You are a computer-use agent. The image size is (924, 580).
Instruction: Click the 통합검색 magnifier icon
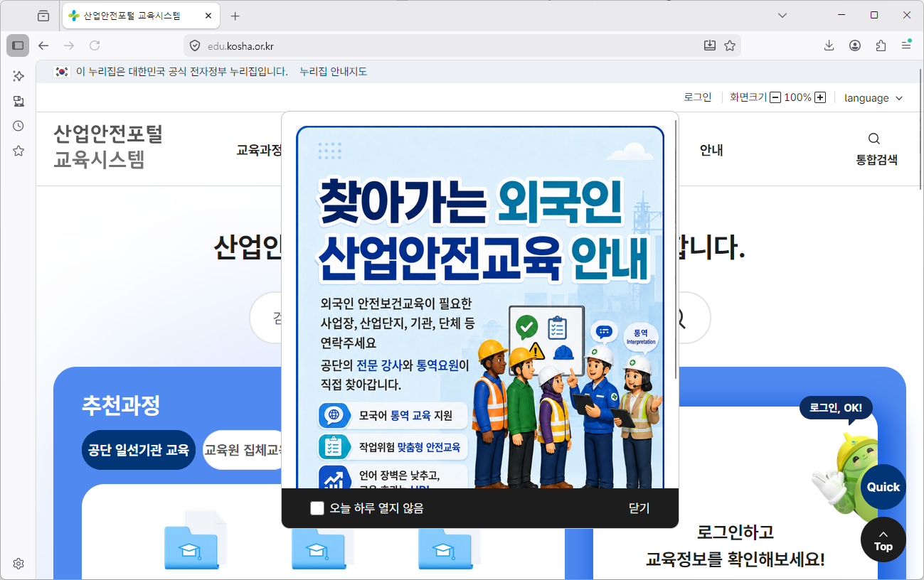click(874, 139)
